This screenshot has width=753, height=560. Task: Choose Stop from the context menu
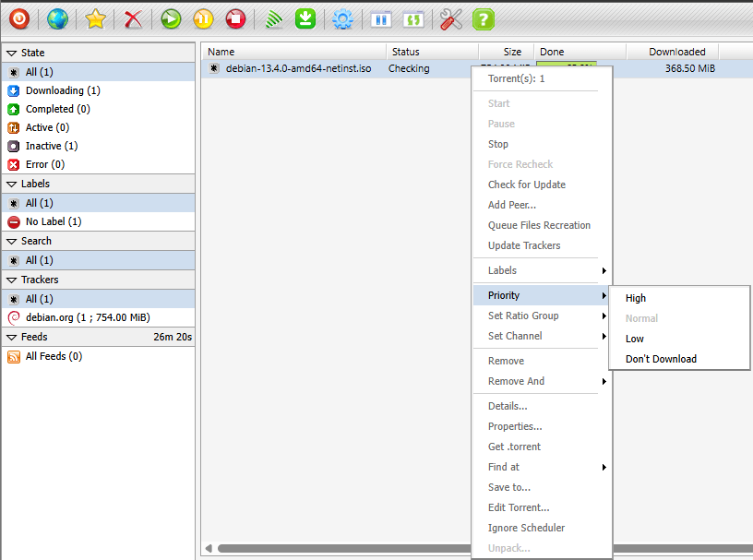tap(542, 144)
